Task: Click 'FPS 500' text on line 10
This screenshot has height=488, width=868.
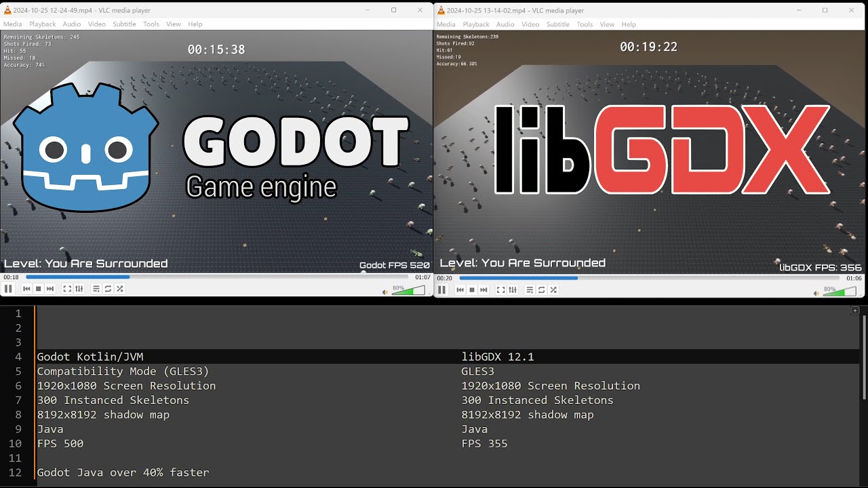Action: (60, 444)
